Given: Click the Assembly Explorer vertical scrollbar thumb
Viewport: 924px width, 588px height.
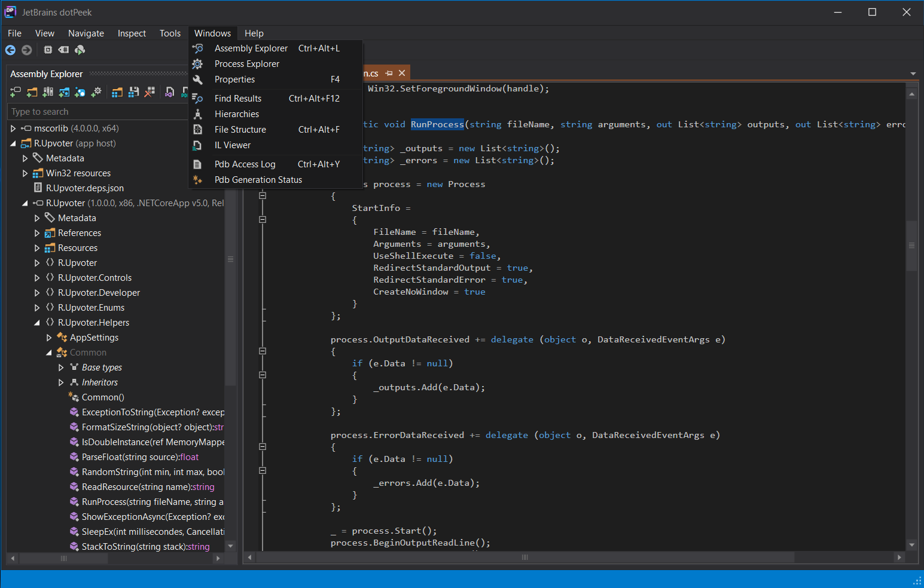Looking at the screenshot, I should pyautogui.click(x=230, y=259).
